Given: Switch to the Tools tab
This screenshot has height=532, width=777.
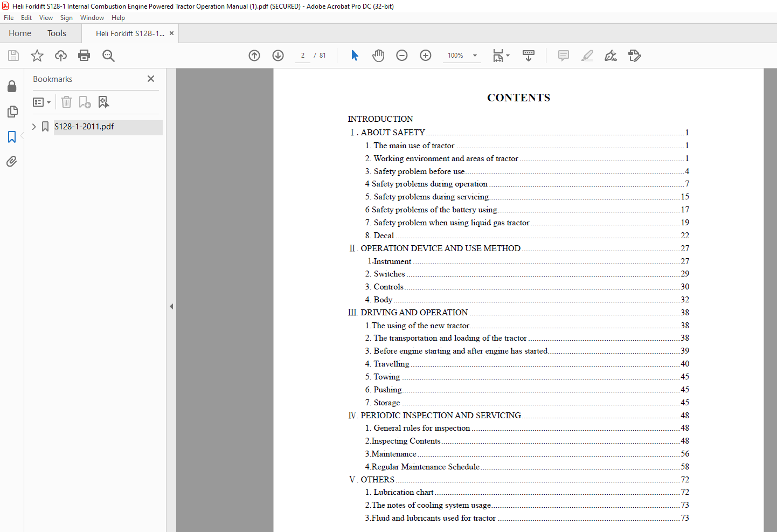Looking at the screenshot, I should coord(57,33).
